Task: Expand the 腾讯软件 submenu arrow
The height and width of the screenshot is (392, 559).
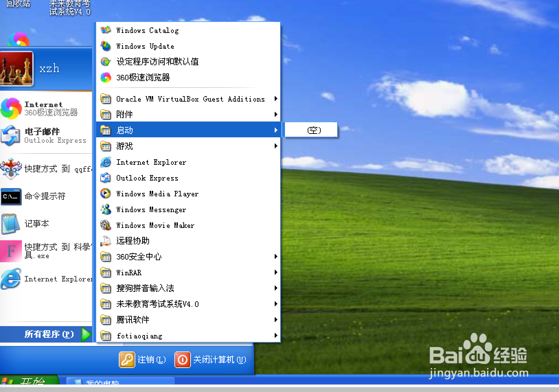Action: 276,320
